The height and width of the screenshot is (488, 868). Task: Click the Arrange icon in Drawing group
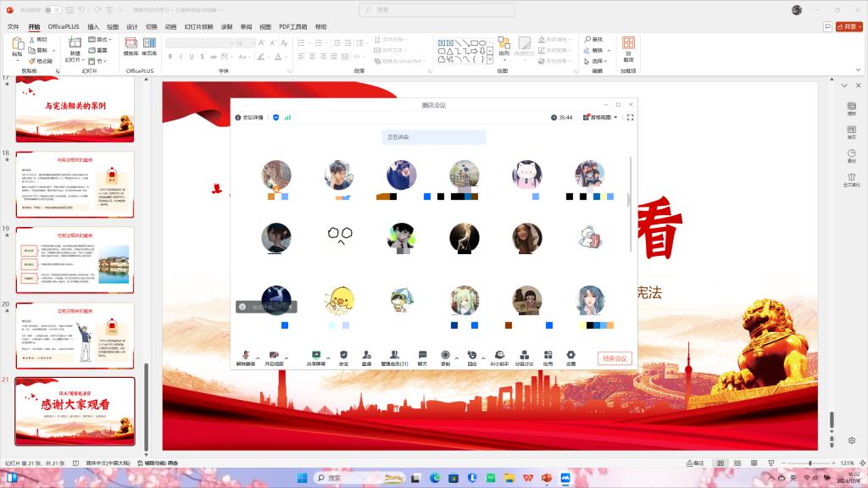(504, 43)
